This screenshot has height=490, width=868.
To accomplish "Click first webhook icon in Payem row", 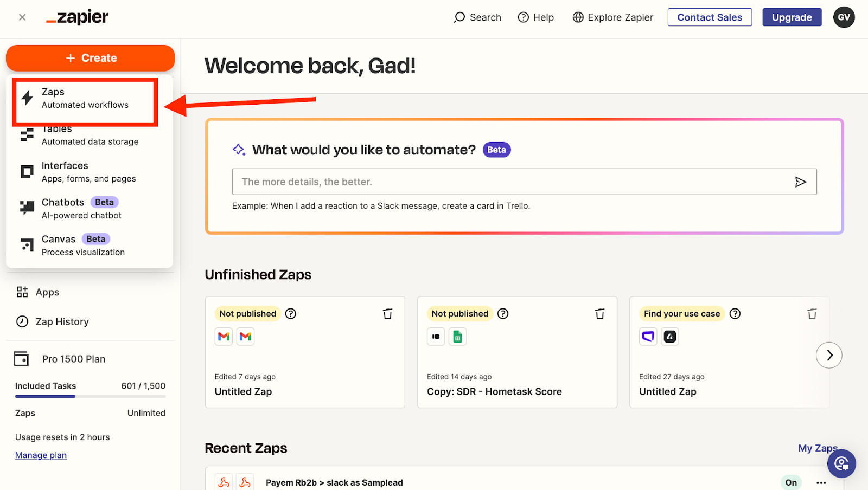I will pyautogui.click(x=224, y=482).
